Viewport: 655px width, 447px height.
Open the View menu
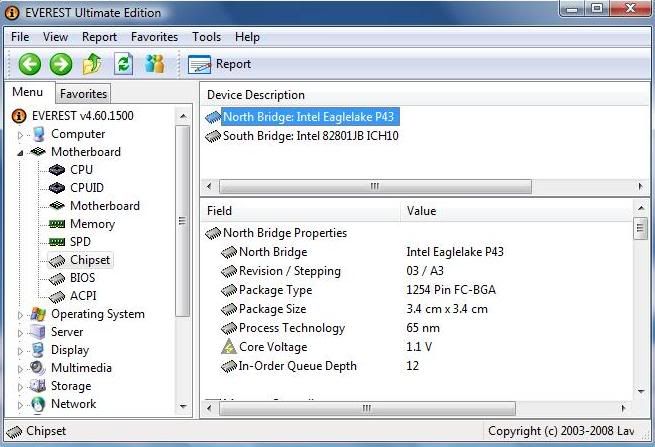pyautogui.click(x=55, y=37)
